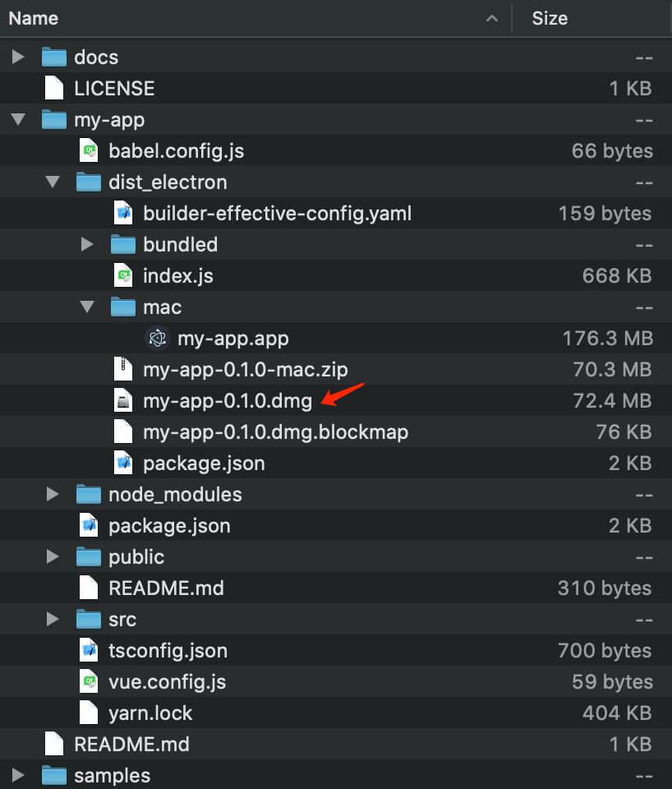Image resolution: width=672 pixels, height=789 pixels.
Task: Click the document icon next to LICENSE
Action: pyautogui.click(x=53, y=88)
